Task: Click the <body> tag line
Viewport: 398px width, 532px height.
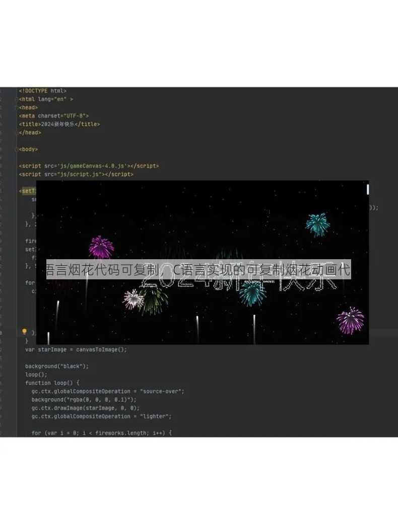Action: click(x=28, y=149)
